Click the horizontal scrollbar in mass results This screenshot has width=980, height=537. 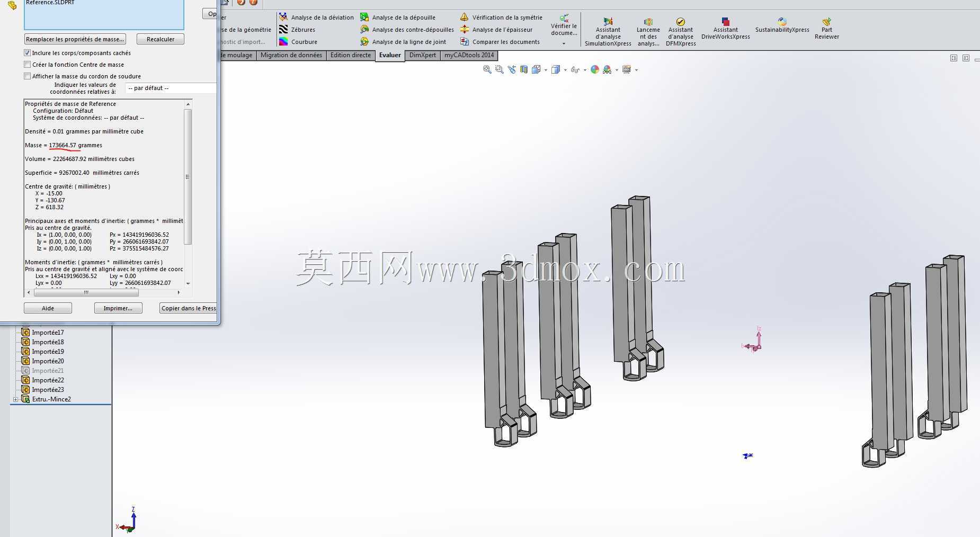coord(86,292)
